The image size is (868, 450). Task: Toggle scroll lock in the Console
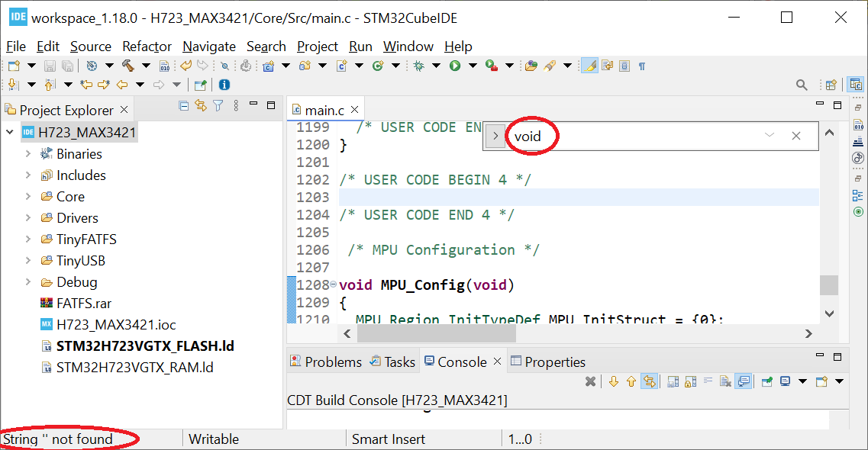pos(689,381)
